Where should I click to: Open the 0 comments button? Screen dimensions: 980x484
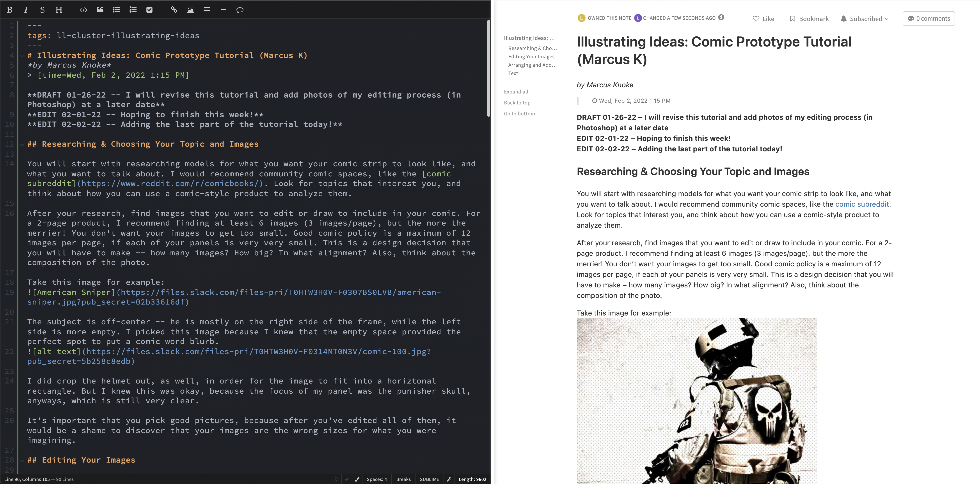(928, 18)
